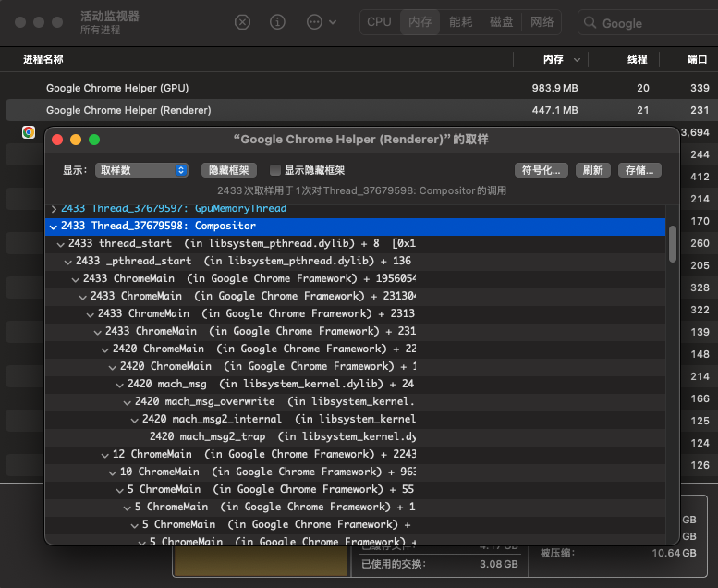This screenshot has width=718, height=588.
Task: Collapse the thread_start tree node
Action: coord(61,244)
